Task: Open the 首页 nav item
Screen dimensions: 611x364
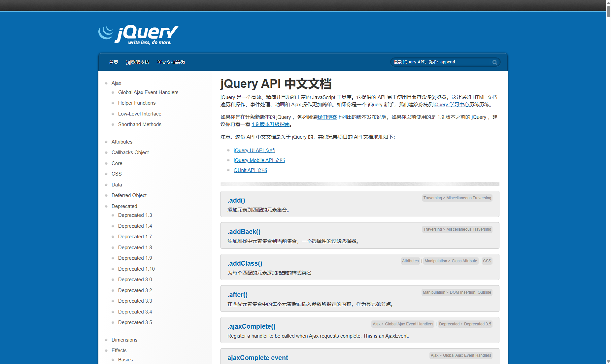Action: point(114,62)
